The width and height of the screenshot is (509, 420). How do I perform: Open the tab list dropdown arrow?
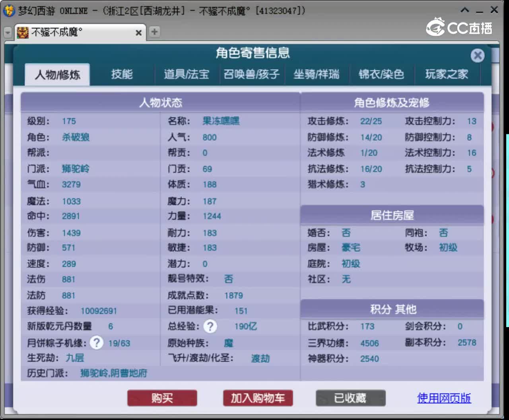[8, 32]
